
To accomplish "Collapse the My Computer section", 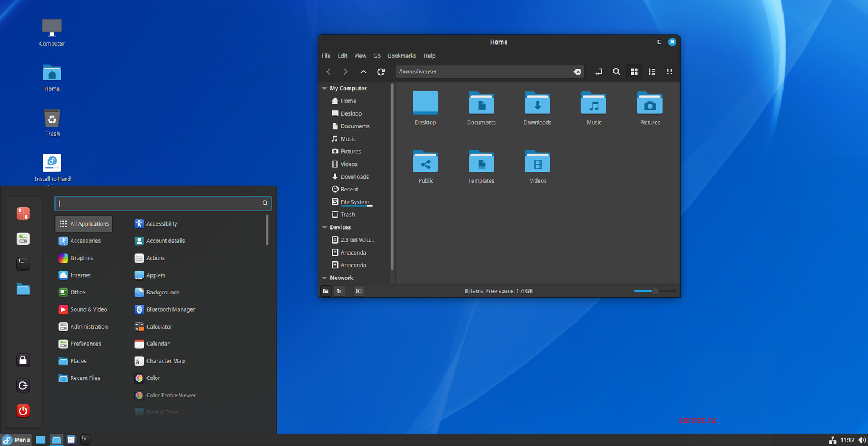I will click(325, 89).
